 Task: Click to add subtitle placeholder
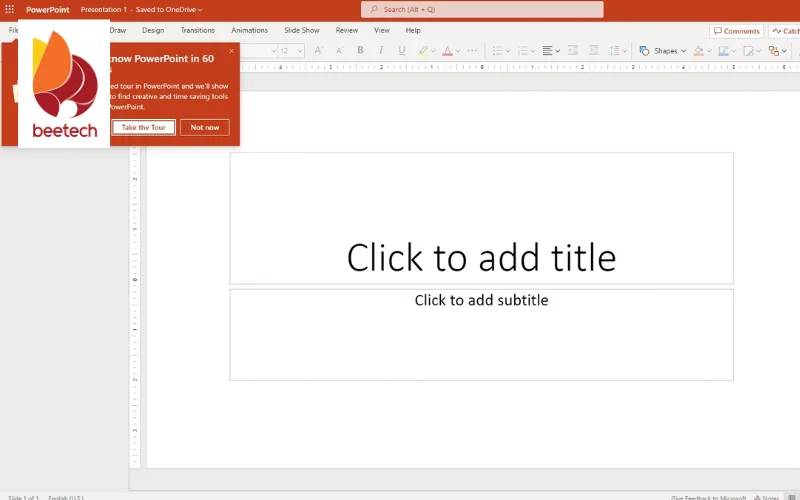click(x=482, y=335)
